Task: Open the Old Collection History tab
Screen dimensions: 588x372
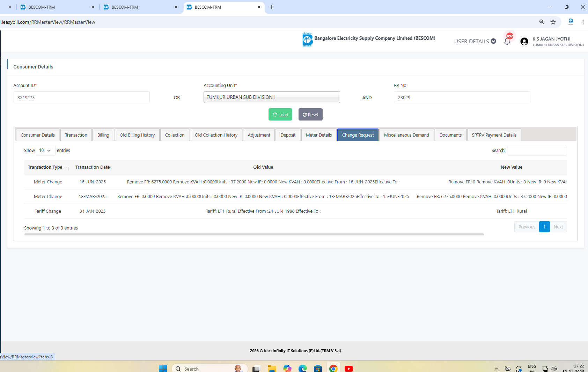Action: [x=216, y=135]
